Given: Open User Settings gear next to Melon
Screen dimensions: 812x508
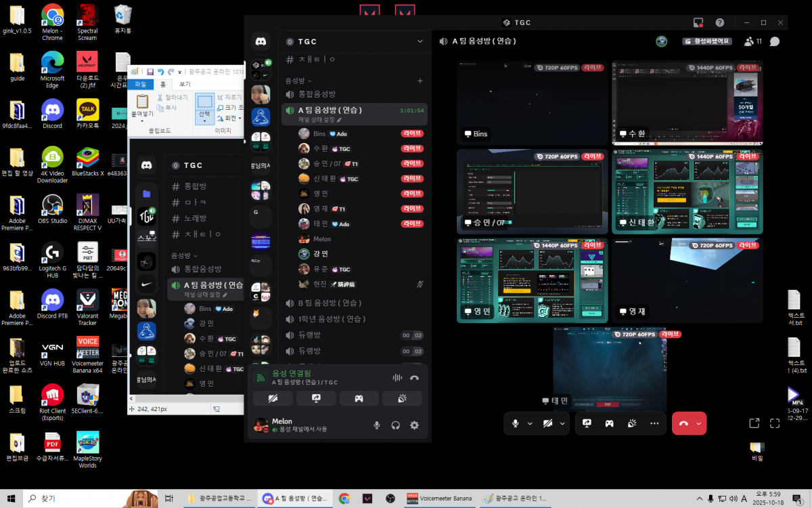Looking at the screenshot, I should [x=414, y=425].
